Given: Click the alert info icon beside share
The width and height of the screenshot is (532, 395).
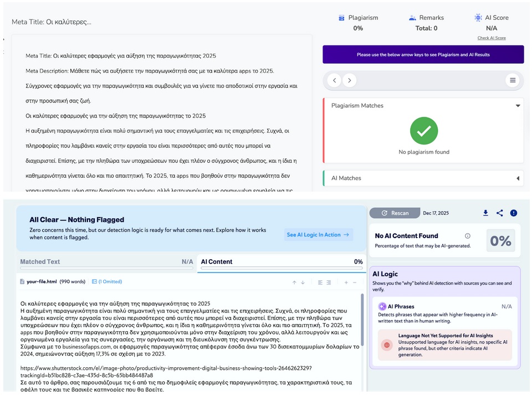Looking at the screenshot, I should [514, 213].
